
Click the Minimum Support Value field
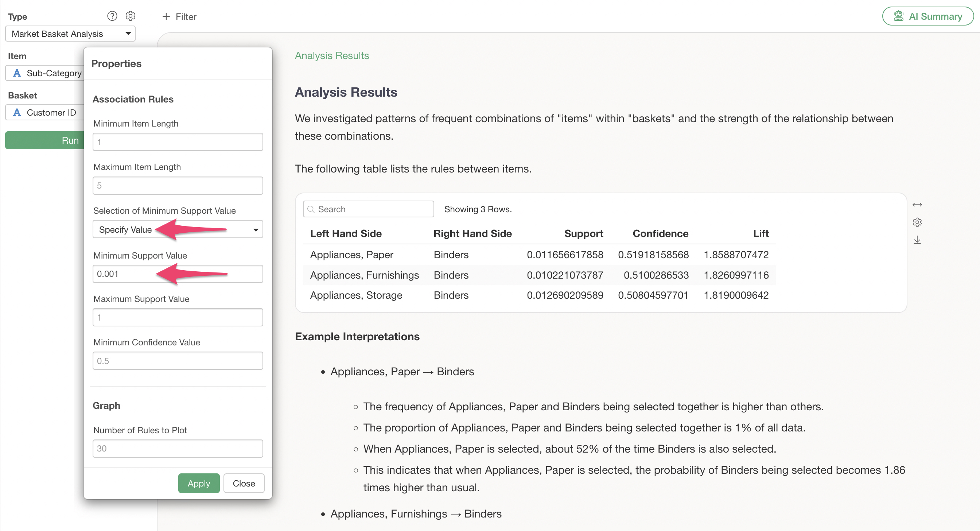178,274
